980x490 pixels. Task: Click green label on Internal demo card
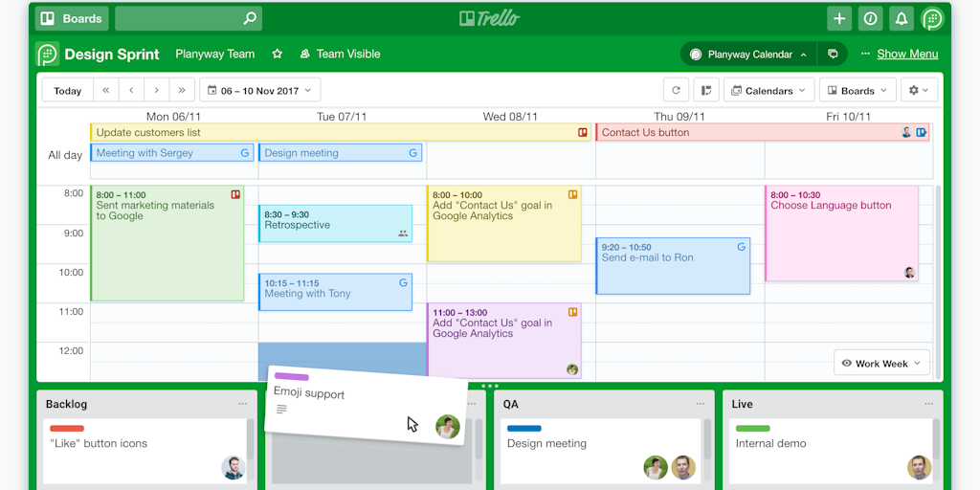point(752,429)
